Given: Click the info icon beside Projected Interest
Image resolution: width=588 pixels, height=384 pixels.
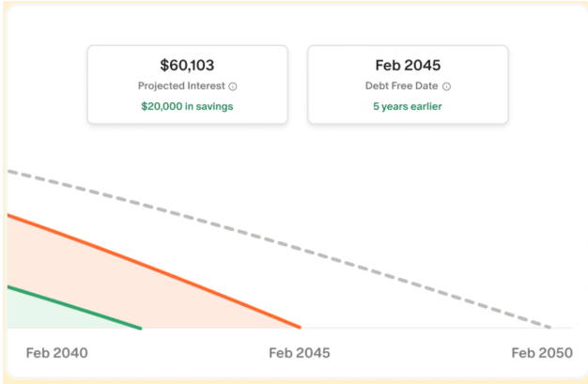Looking at the screenshot, I should [x=233, y=86].
